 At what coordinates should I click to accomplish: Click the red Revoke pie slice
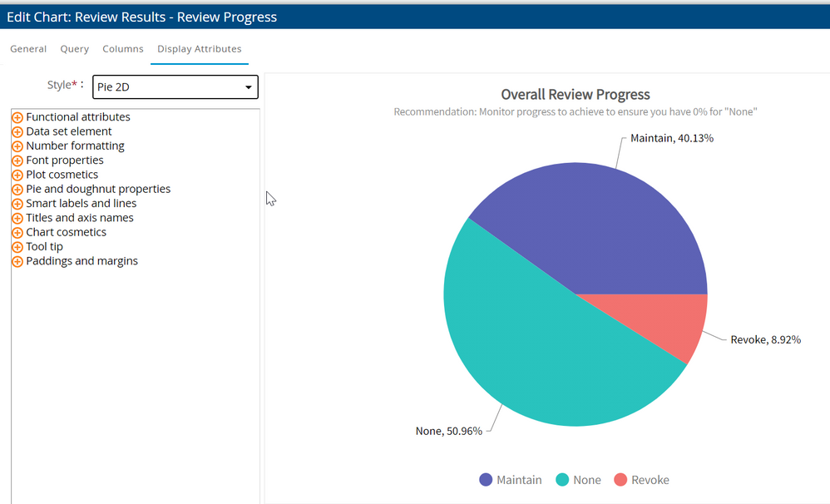click(674, 323)
